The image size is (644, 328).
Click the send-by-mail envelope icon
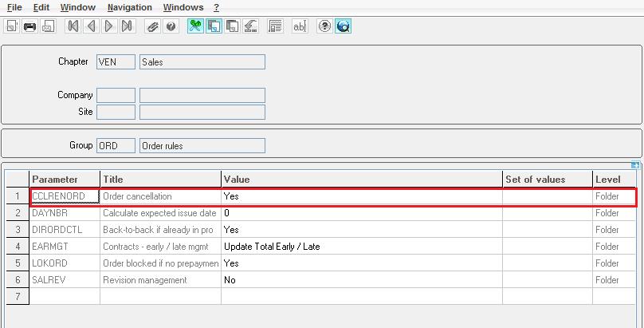48,26
